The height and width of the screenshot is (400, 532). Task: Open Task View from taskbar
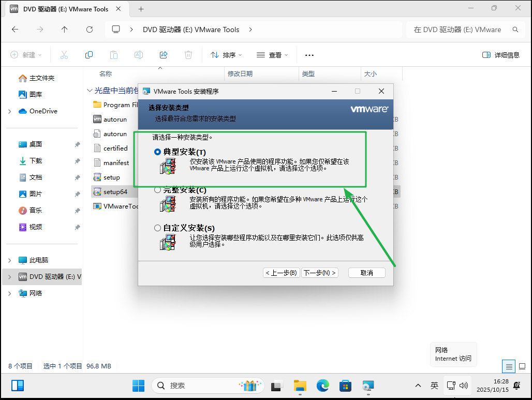point(277,386)
